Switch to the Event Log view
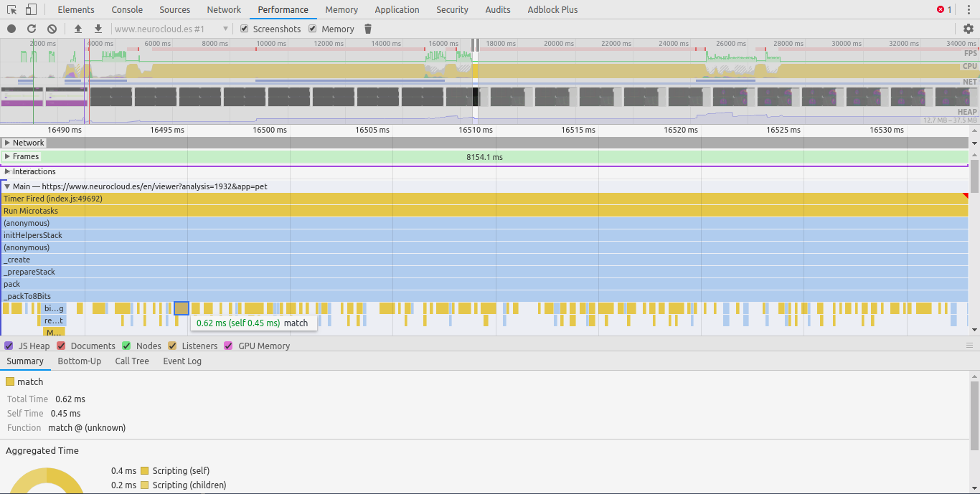980x494 pixels. click(182, 361)
